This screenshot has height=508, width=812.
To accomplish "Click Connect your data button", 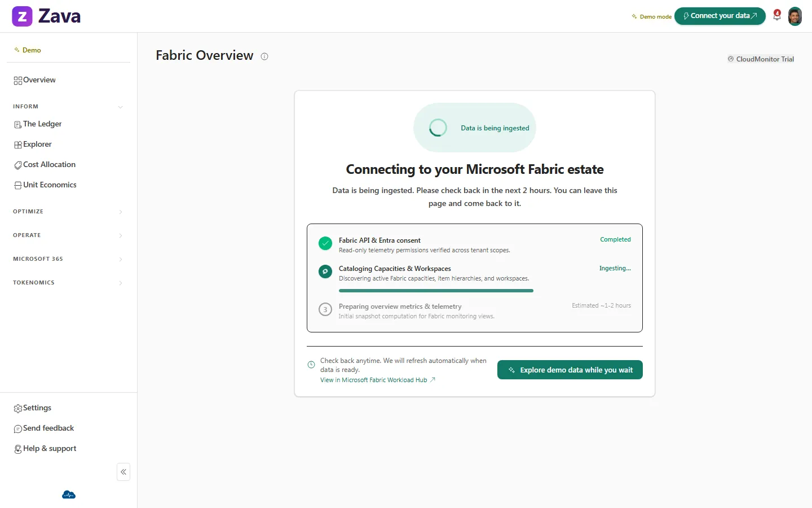I will 720,16.
